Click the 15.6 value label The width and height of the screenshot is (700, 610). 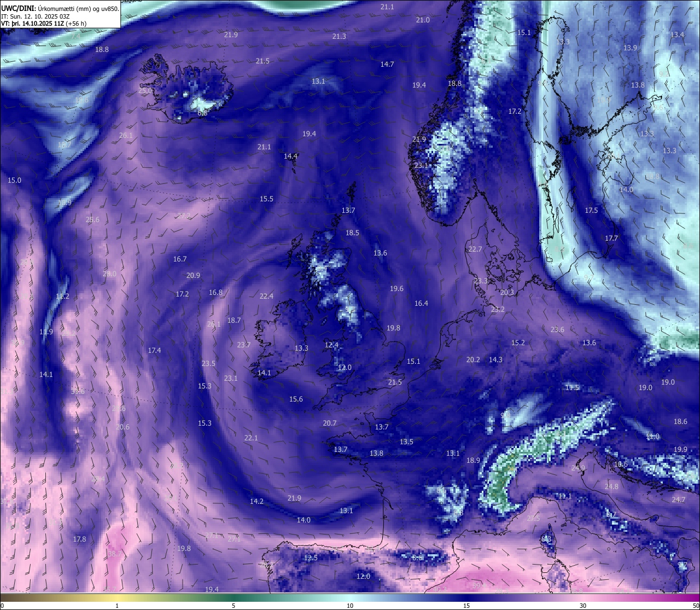296,399
